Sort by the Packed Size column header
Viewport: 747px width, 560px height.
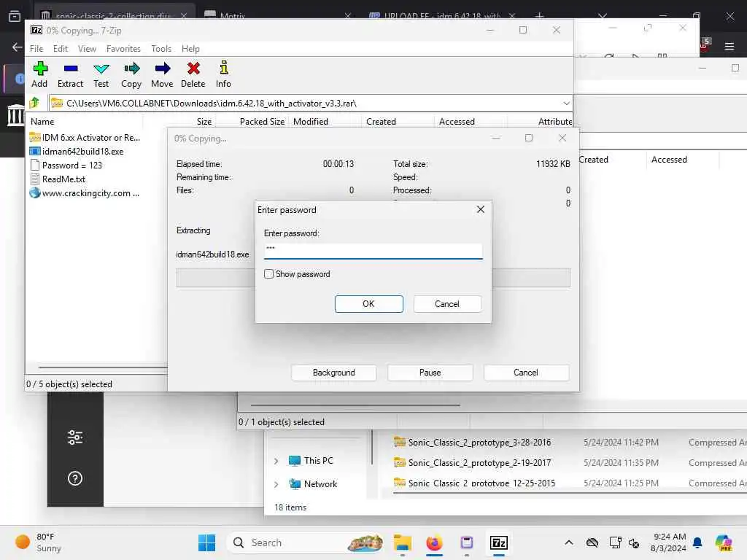[262, 122]
